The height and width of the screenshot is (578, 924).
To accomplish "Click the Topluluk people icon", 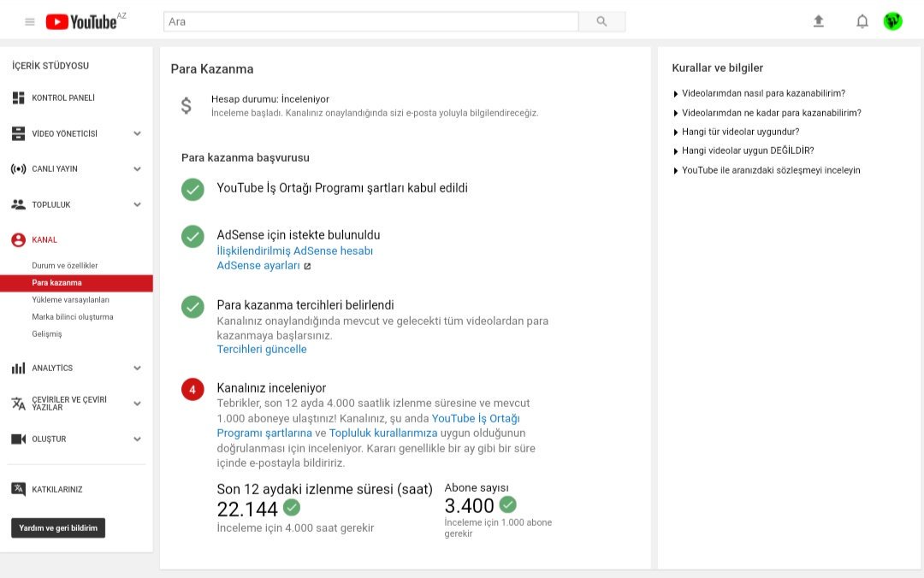I will pyautogui.click(x=18, y=204).
